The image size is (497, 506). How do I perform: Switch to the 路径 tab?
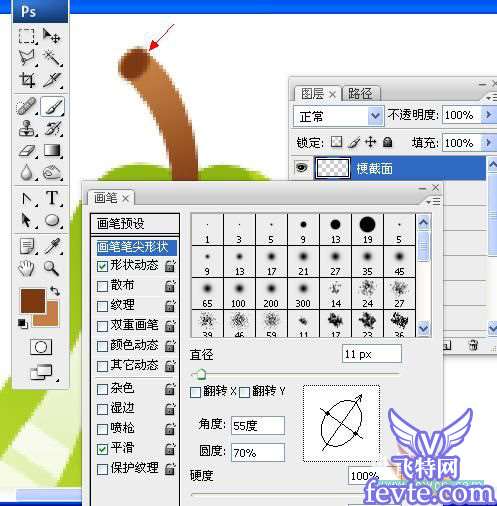[360, 94]
